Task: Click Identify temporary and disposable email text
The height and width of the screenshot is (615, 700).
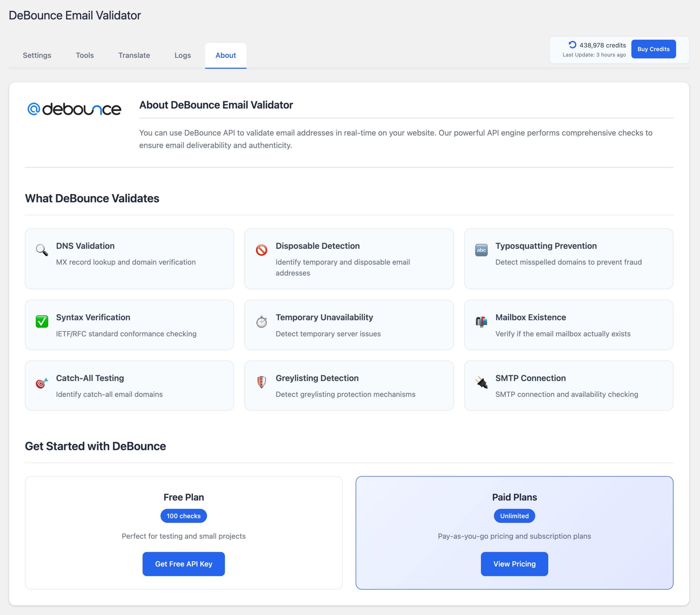Action: pyautogui.click(x=343, y=267)
